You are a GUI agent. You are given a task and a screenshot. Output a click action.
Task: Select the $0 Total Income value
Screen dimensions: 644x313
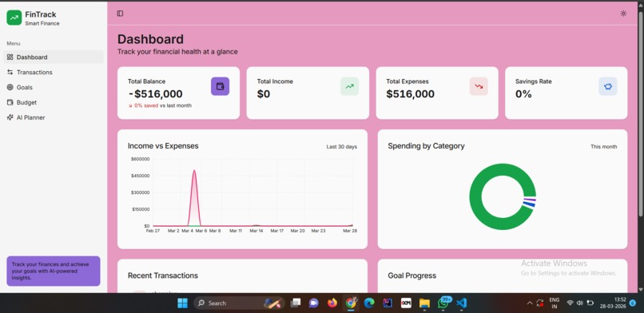pyautogui.click(x=264, y=94)
